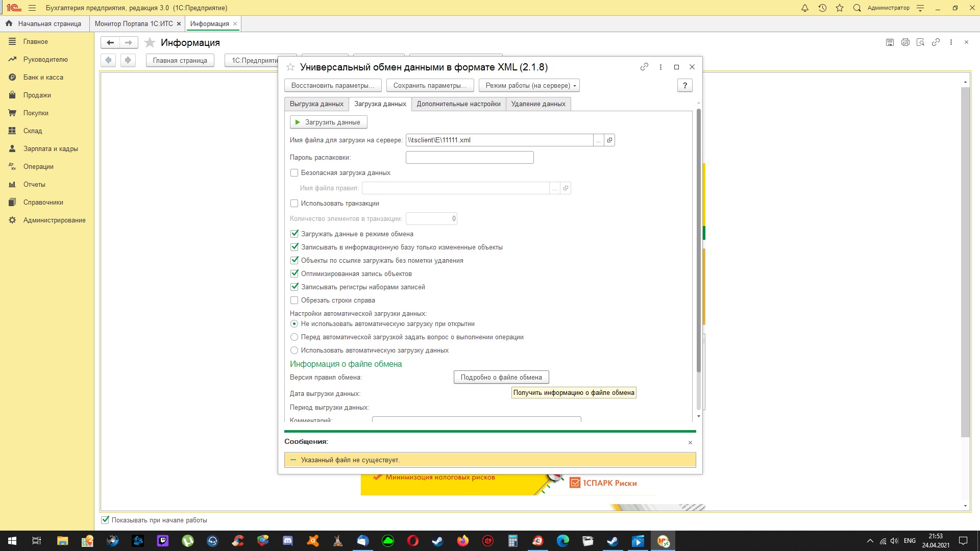The width and height of the screenshot is (980, 551).
Task: Switch to Выгрузка данных tab
Action: pos(316,104)
